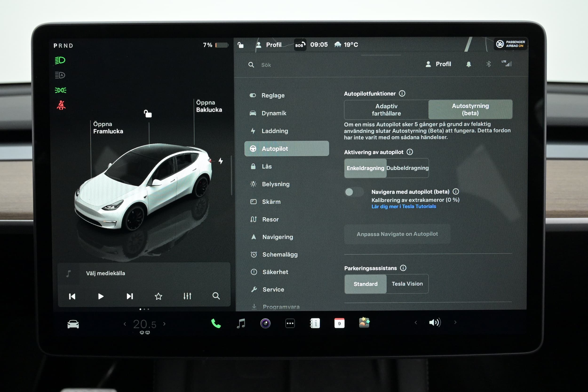
Task: Favorite current media with star icon
Action: [x=158, y=296]
